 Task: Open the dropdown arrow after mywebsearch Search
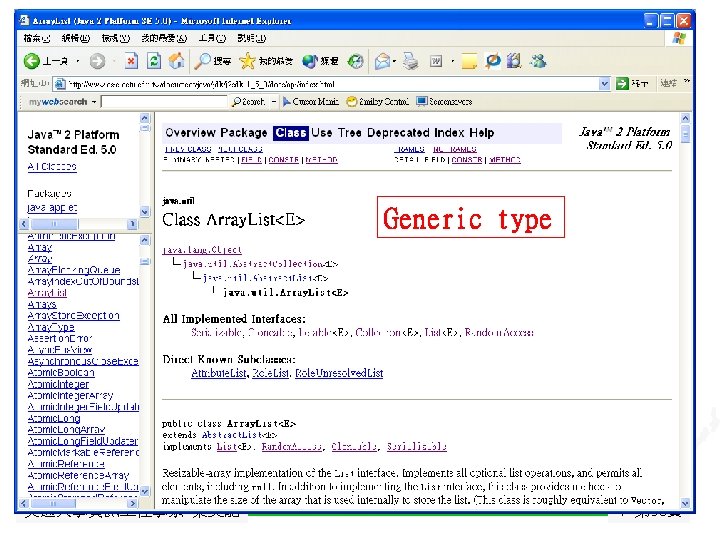pos(274,101)
